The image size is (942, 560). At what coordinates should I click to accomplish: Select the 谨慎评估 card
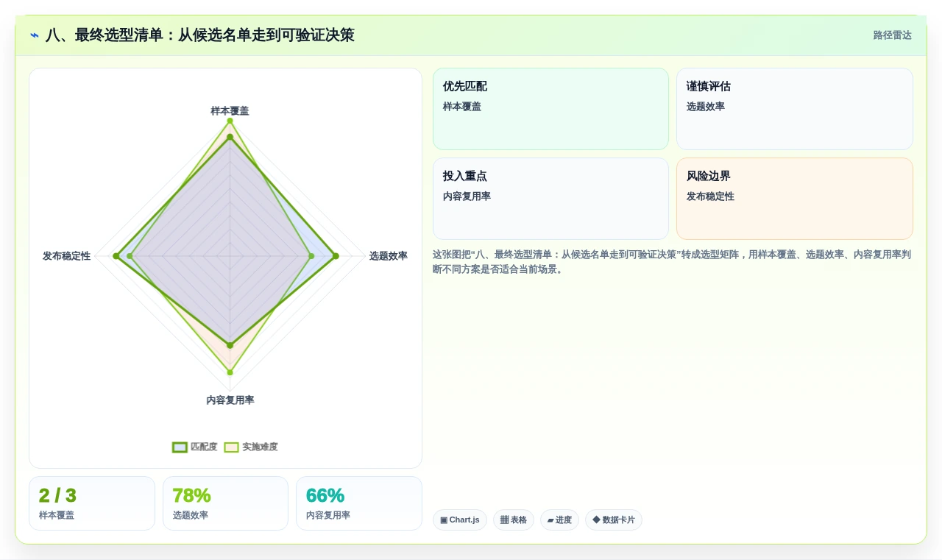pos(795,109)
